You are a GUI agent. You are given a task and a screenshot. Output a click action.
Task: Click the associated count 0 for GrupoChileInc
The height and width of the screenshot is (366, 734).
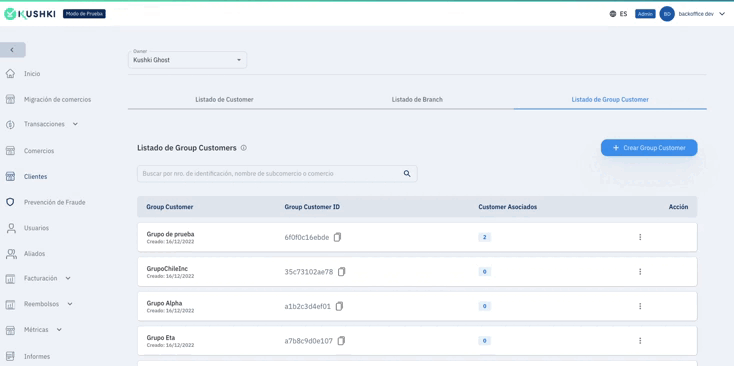pos(484,272)
